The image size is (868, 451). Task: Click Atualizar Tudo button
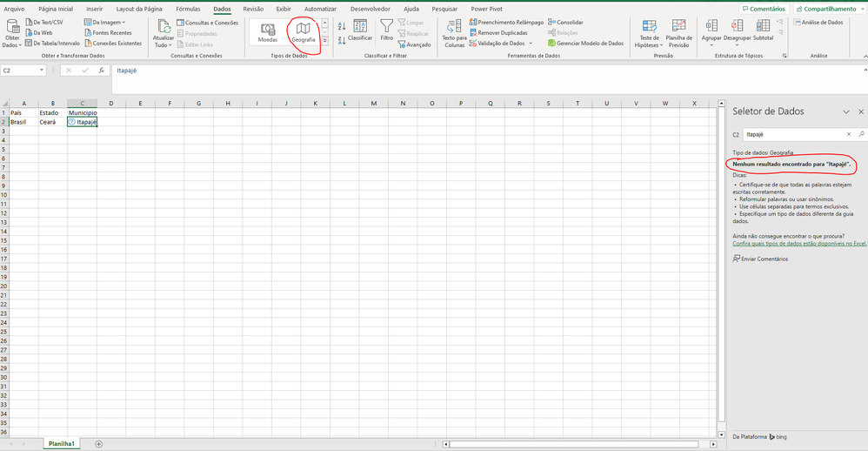[x=163, y=34]
